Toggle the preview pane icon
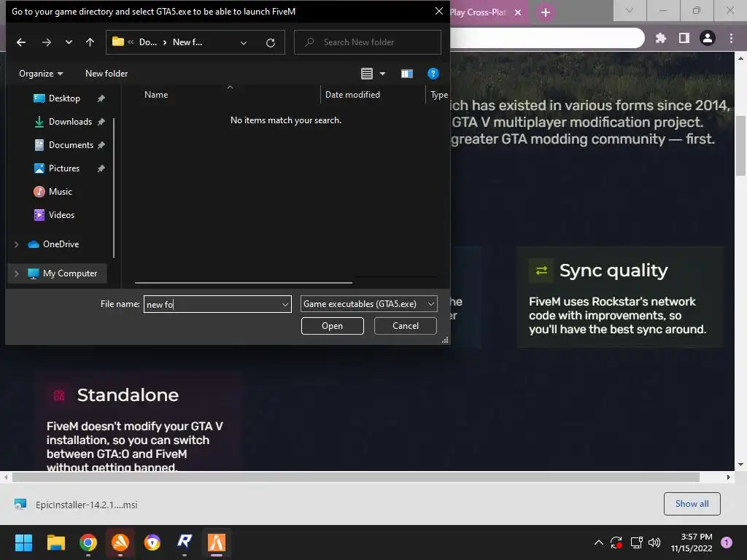This screenshot has height=560, width=747. [406, 74]
